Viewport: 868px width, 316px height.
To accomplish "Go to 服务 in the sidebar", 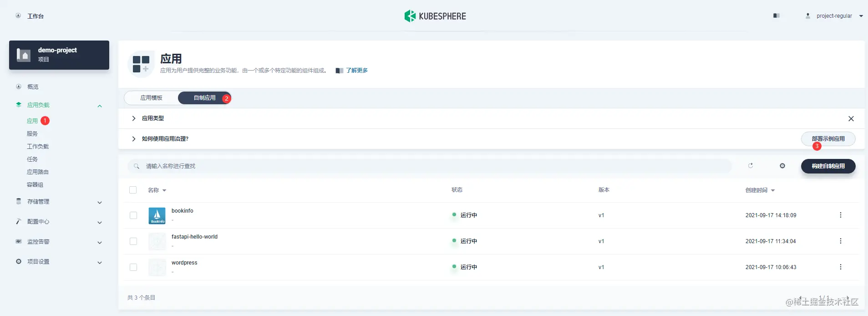I will pyautogui.click(x=32, y=133).
